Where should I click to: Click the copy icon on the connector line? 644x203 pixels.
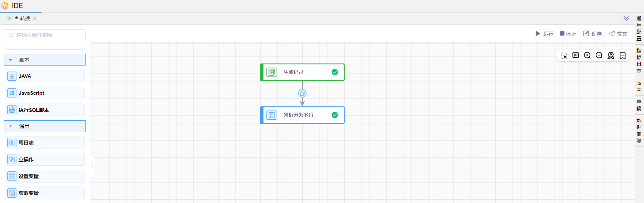pos(302,93)
